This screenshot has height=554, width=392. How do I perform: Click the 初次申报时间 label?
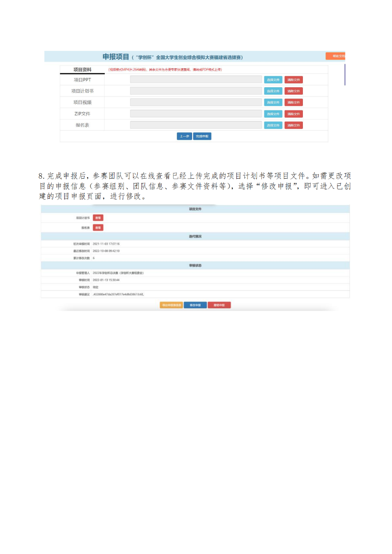[81, 244]
